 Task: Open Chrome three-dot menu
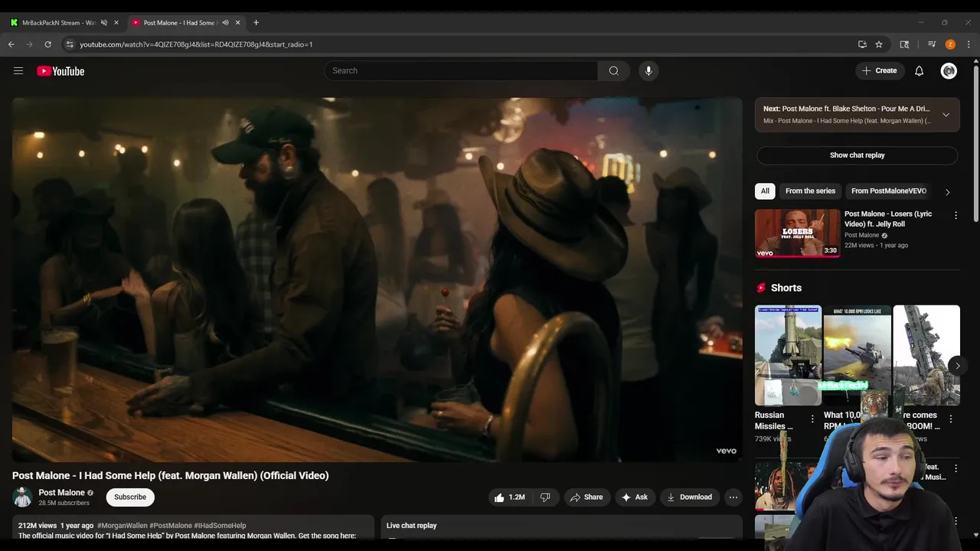969,44
